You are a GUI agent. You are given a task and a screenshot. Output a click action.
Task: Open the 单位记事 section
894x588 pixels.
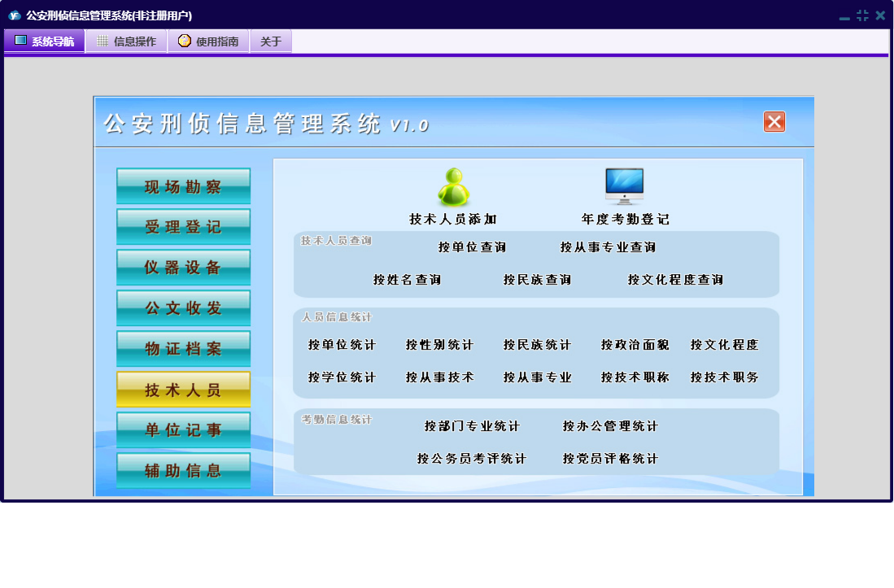[183, 430]
